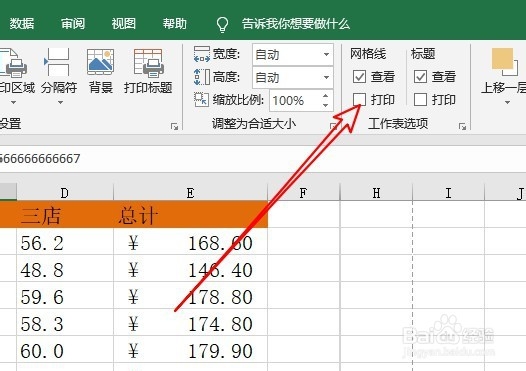Select the total cell 168.60
The width and height of the screenshot is (526, 371).
[191, 242]
